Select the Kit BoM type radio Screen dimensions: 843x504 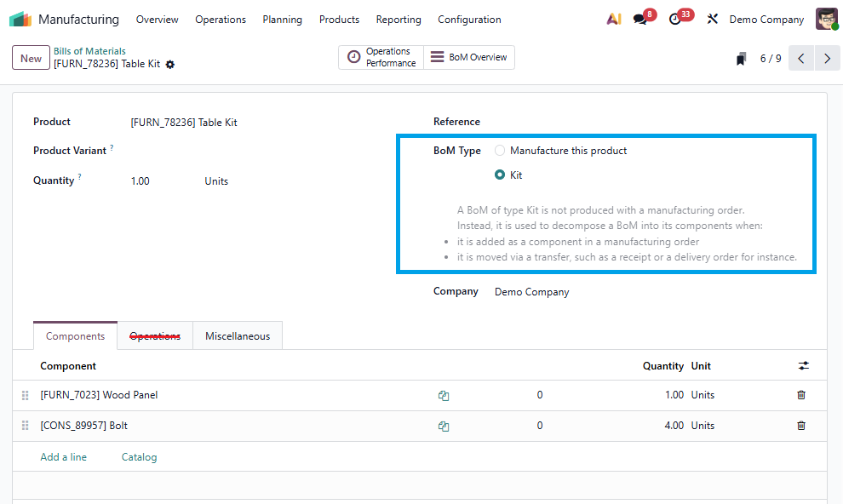click(500, 175)
